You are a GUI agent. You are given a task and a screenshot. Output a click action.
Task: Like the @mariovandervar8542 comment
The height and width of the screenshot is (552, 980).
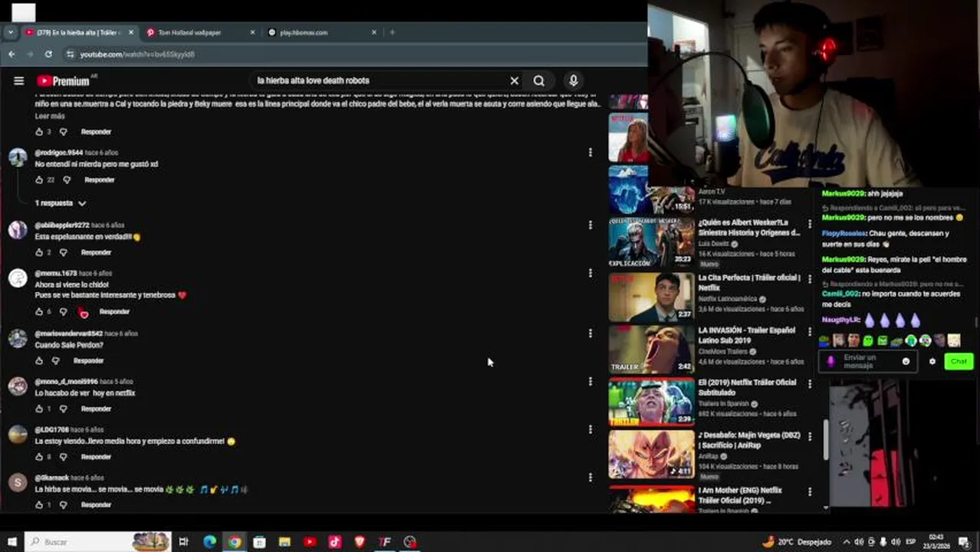coord(39,360)
